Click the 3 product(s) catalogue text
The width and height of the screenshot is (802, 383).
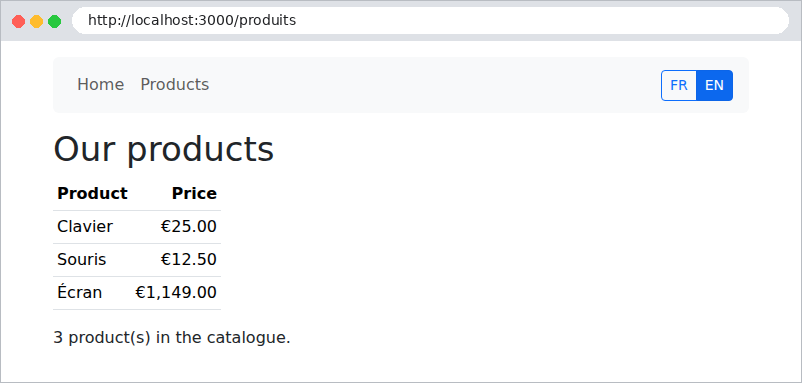172,337
